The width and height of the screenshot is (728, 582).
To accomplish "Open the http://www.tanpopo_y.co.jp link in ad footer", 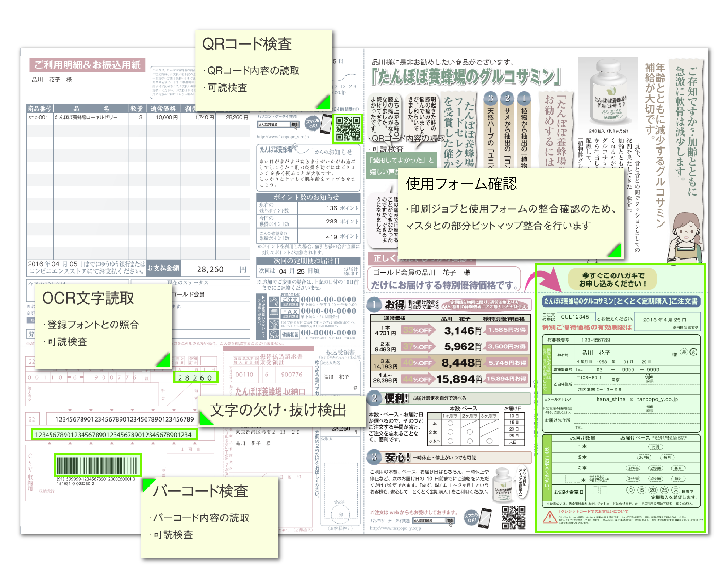I will [395, 528].
